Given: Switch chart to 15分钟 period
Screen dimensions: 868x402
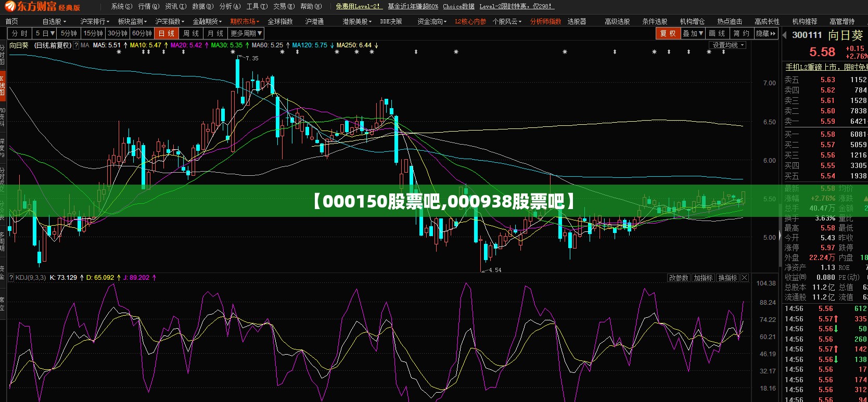Looking at the screenshot, I should click(x=93, y=33).
